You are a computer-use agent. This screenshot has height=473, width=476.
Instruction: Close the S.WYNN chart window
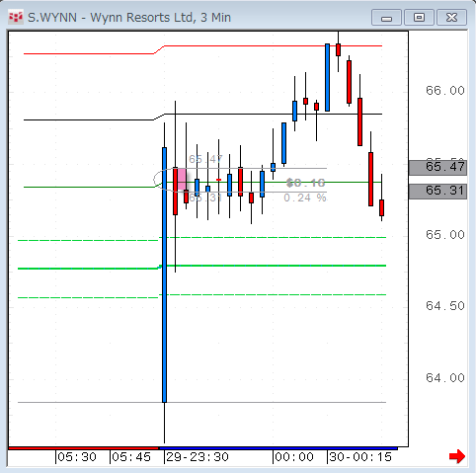[452, 18]
